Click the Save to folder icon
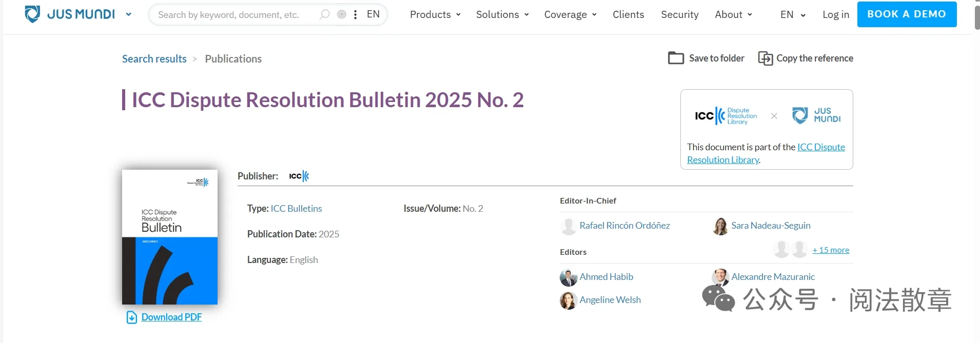This screenshot has width=980, height=343. [676, 58]
